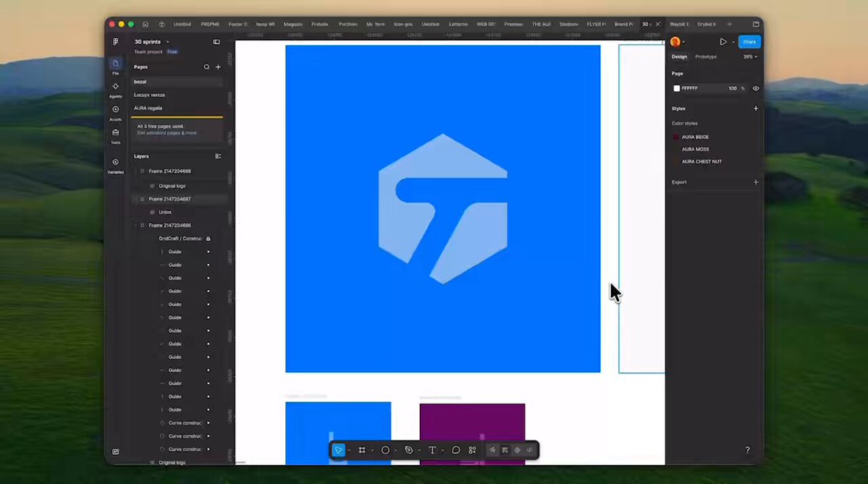
Task: Select the AURA BEIGE color style
Action: click(x=695, y=137)
